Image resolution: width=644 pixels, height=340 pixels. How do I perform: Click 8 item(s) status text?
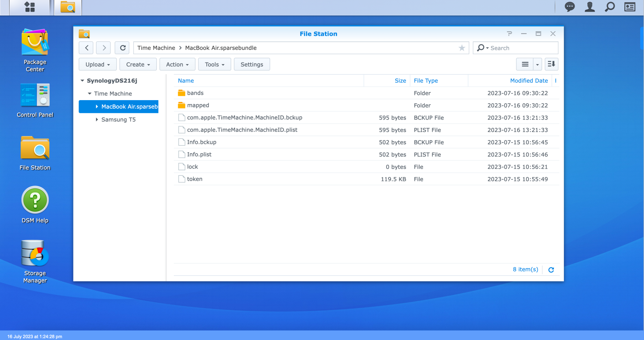525,269
